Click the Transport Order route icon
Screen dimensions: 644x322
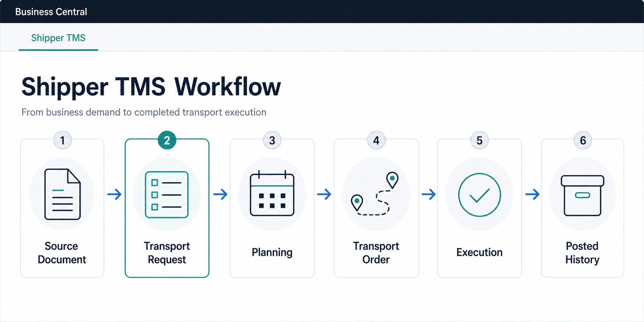[x=375, y=193]
